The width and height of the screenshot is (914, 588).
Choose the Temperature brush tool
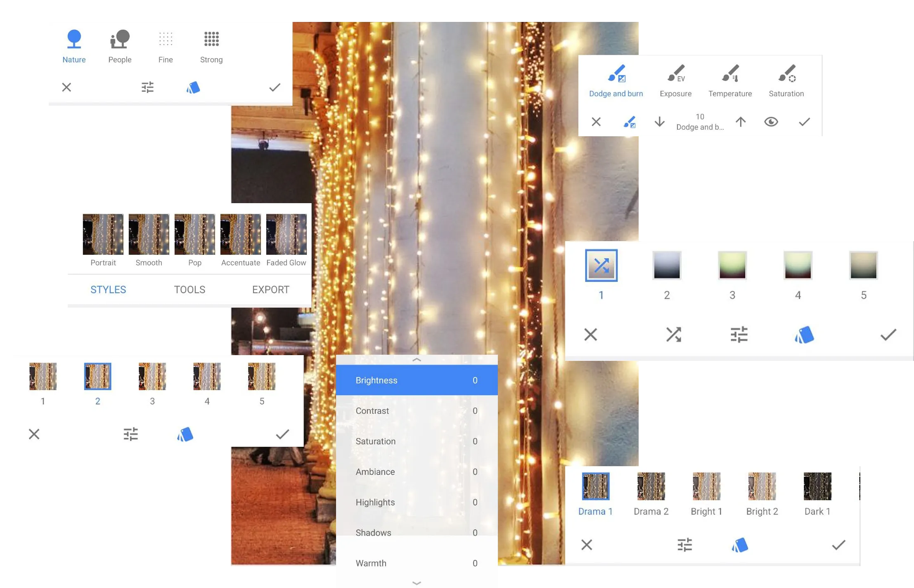click(x=730, y=73)
